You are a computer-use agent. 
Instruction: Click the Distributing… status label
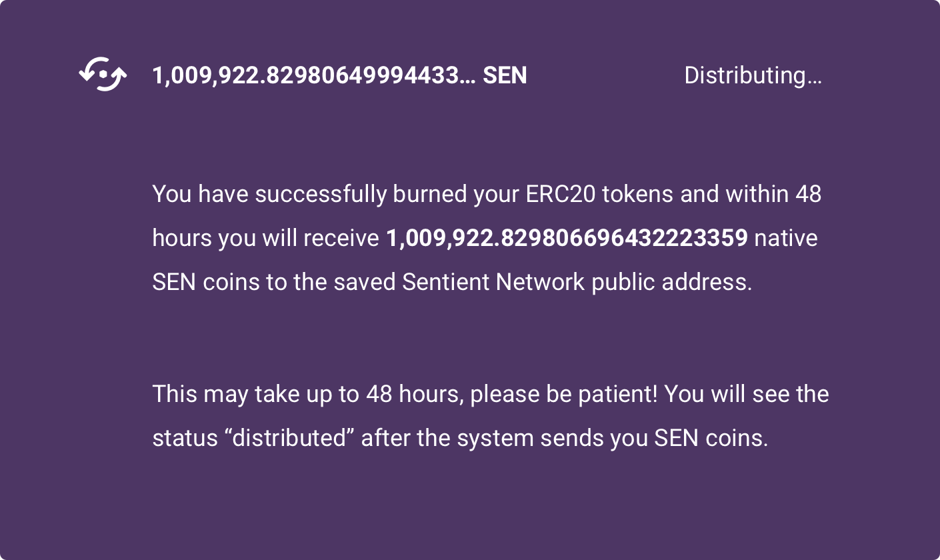tap(753, 76)
